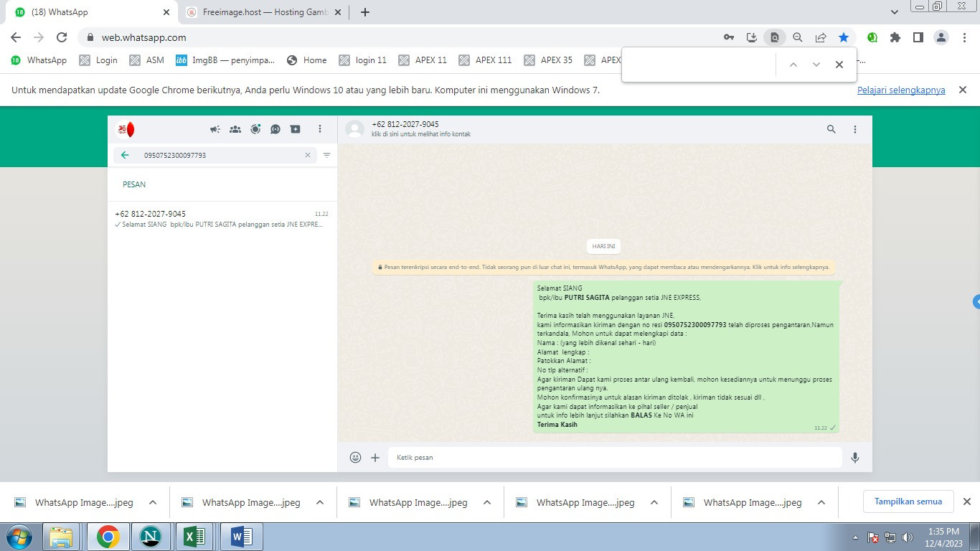
Task: Open the bubble icon beside Status
Action: [x=275, y=129]
